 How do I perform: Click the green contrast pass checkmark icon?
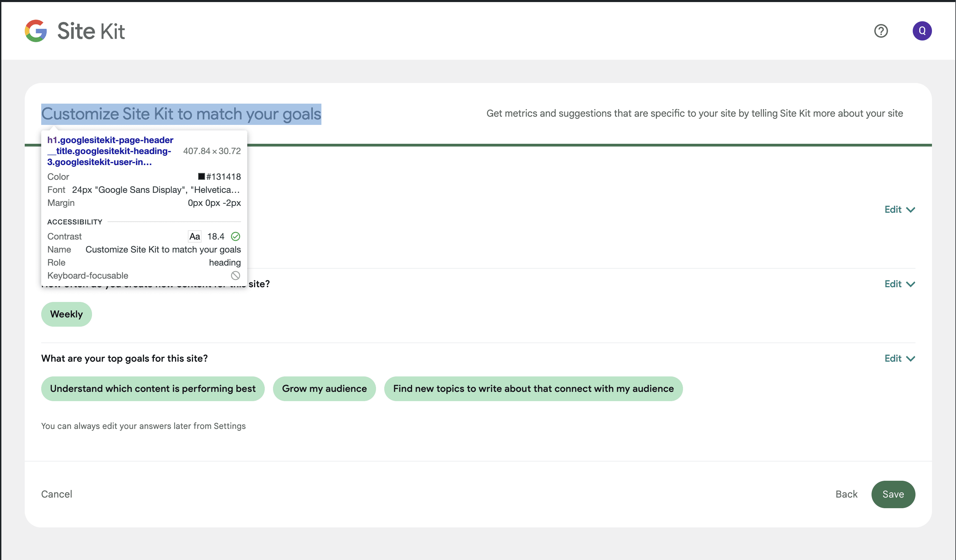(235, 236)
